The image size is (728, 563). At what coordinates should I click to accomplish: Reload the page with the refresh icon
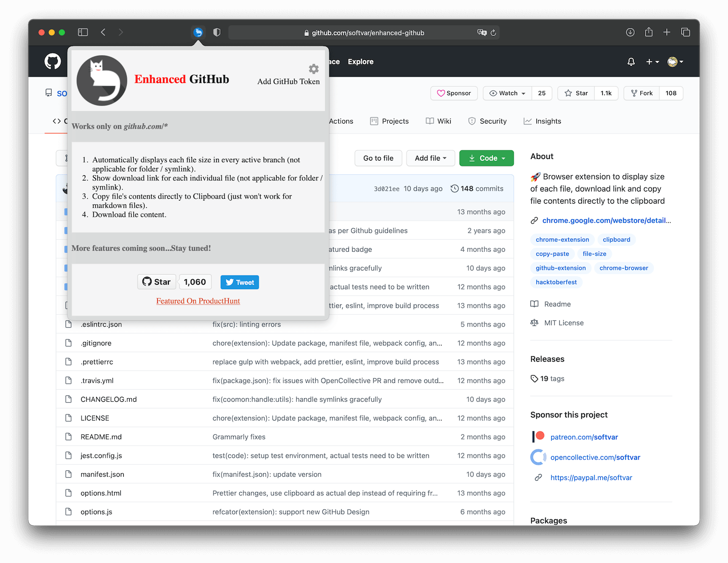[493, 33]
